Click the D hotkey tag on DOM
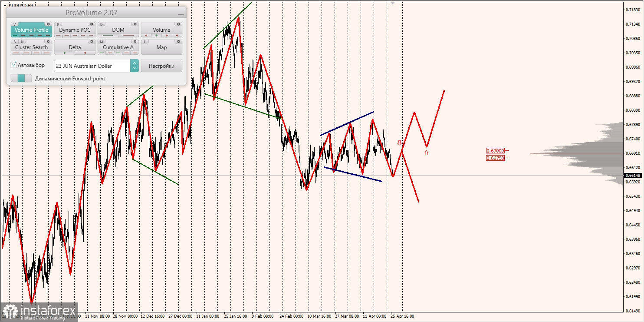Screen dimensions: 644x322 coord(102,24)
